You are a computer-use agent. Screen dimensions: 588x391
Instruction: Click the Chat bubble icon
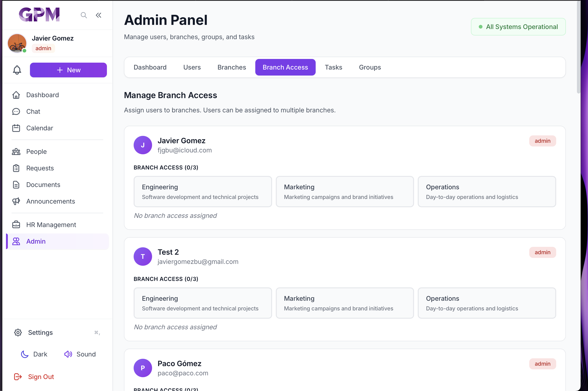[x=16, y=111]
